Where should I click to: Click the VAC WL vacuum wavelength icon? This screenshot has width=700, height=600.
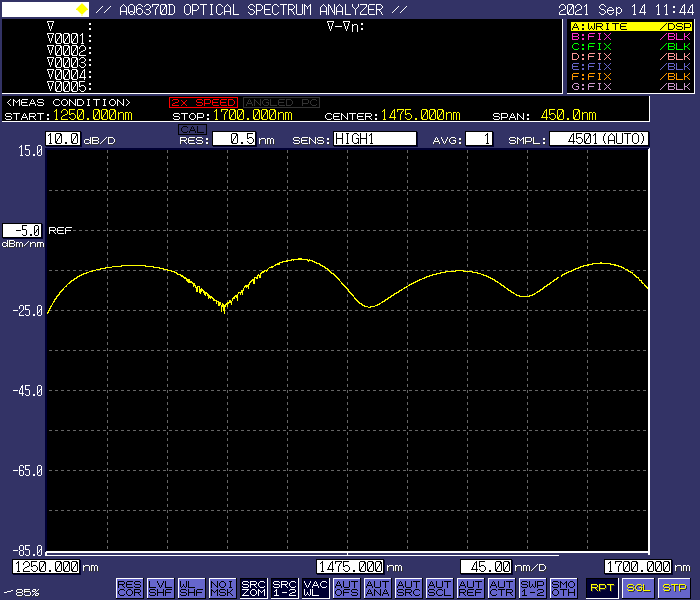315,588
